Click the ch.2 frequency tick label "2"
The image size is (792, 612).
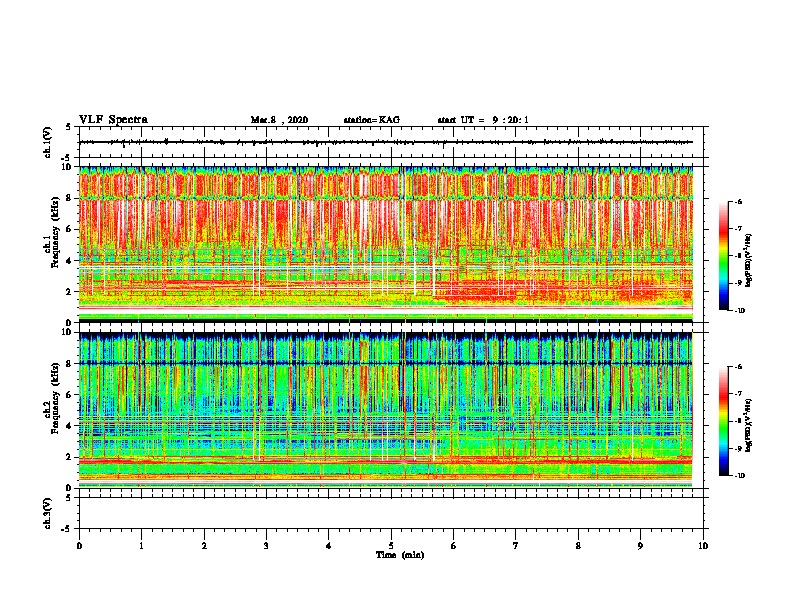[x=69, y=457]
